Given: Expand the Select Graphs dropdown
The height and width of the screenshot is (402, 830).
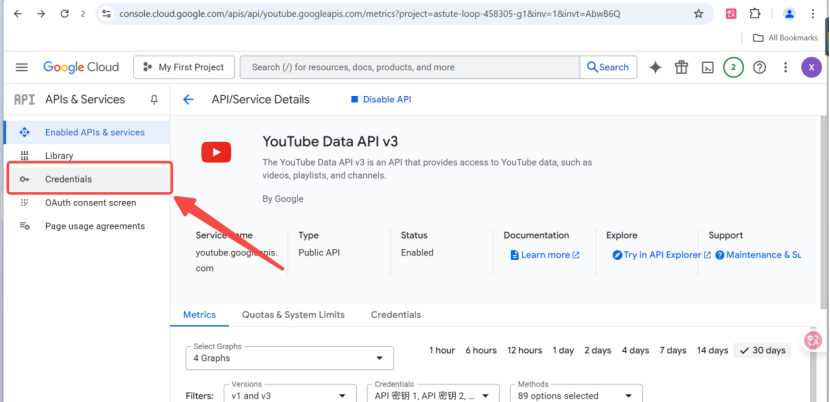Looking at the screenshot, I should (290, 358).
